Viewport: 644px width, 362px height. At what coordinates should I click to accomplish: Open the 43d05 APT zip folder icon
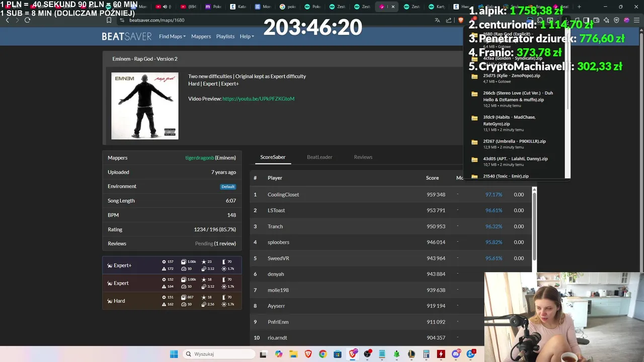(x=474, y=159)
